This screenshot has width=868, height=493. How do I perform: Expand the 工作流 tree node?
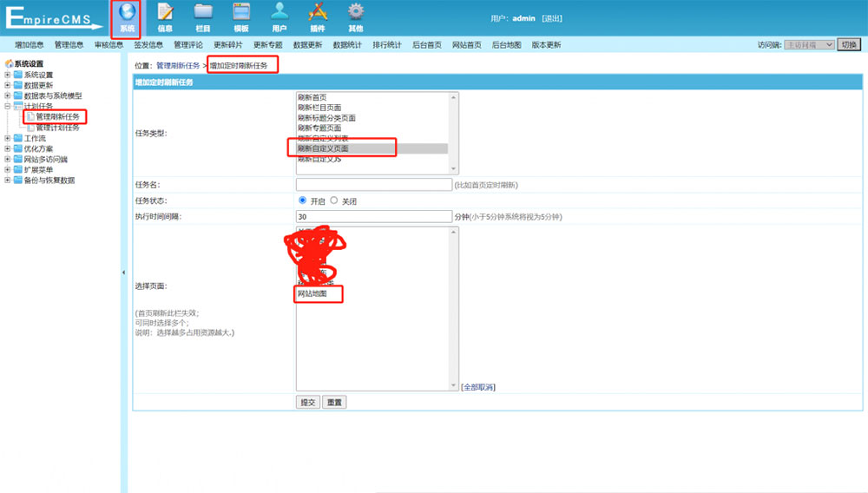coord(7,138)
